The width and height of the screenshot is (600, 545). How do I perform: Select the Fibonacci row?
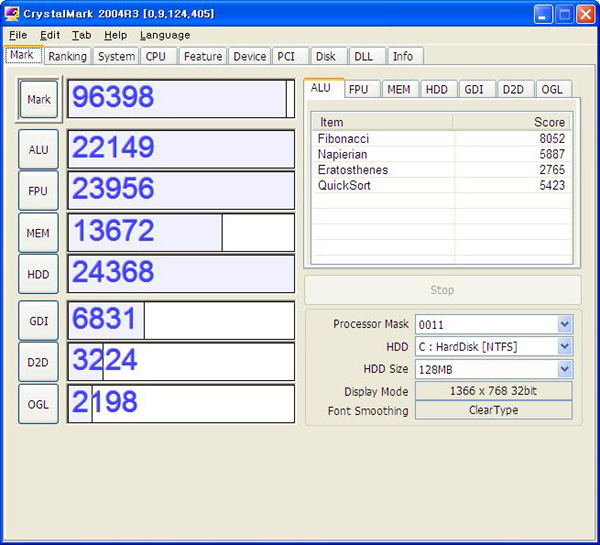pyautogui.click(x=442, y=139)
